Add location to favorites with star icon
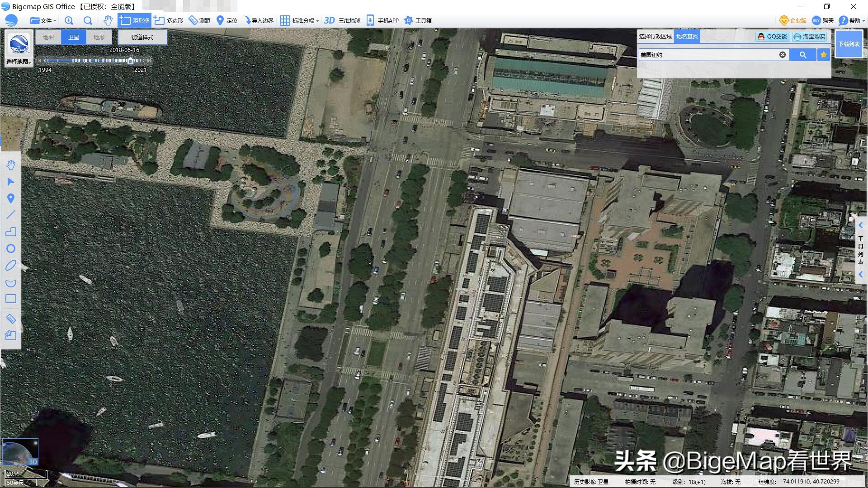 pyautogui.click(x=823, y=55)
